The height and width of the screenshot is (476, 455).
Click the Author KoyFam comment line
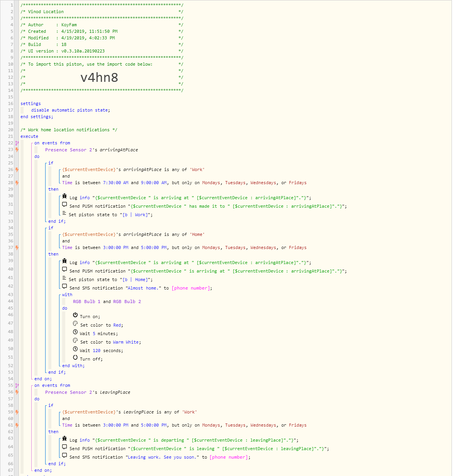click(x=102, y=25)
